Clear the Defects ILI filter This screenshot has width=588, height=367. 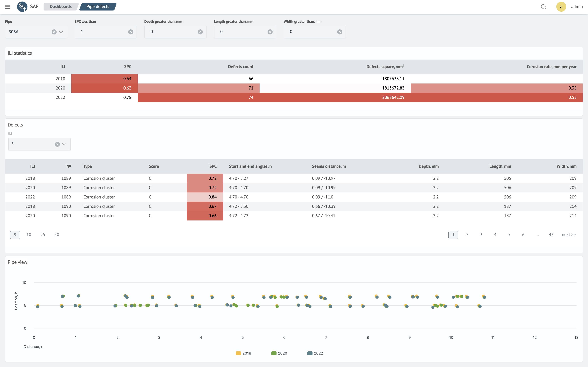pyautogui.click(x=57, y=144)
